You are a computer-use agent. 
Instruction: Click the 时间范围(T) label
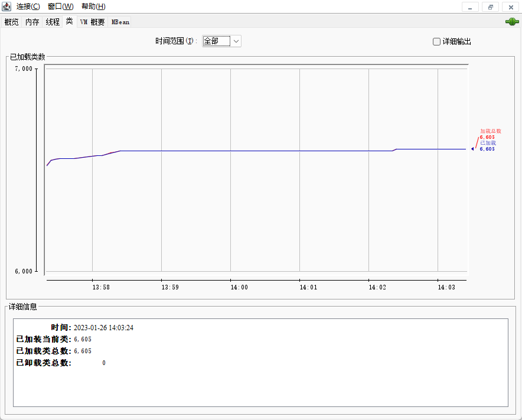click(176, 41)
